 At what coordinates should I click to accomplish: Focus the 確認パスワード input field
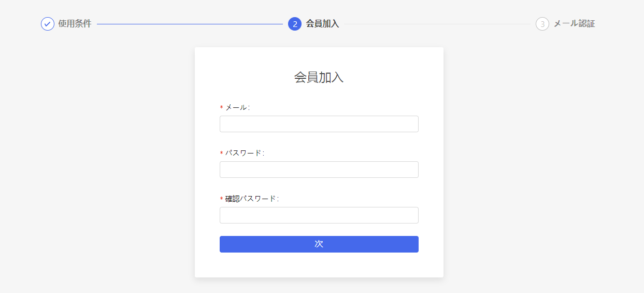319,215
